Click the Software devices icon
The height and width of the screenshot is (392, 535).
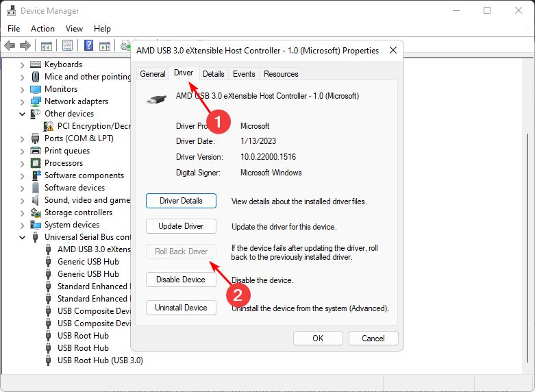(x=36, y=188)
